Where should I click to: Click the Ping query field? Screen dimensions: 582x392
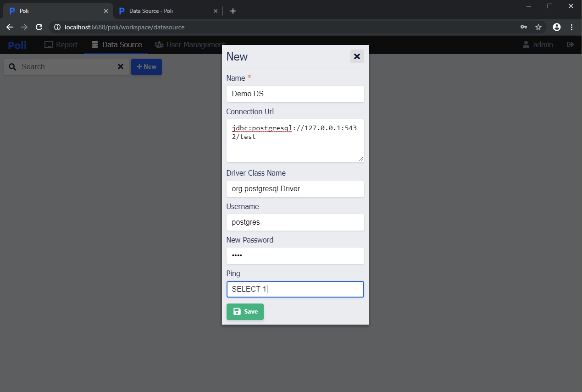(295, 289)
